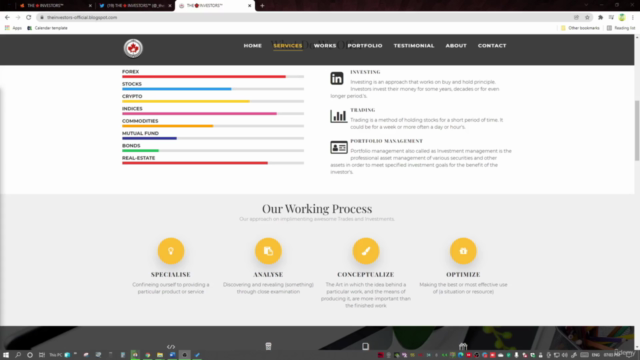Viewport: 640px width, 360px height.
Task: Open Contact nav item
Action: pos(492,46)
